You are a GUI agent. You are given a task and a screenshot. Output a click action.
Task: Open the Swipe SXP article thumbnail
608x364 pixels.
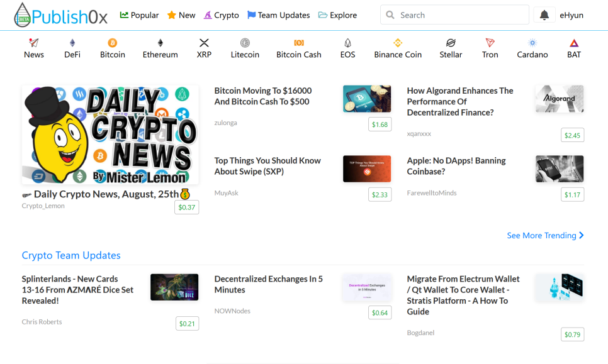(x=367, y=169)
